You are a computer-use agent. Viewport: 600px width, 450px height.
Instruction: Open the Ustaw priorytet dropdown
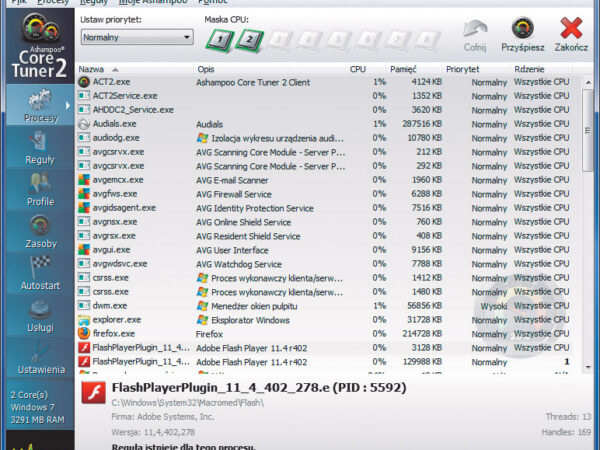[x=136, y=37]
